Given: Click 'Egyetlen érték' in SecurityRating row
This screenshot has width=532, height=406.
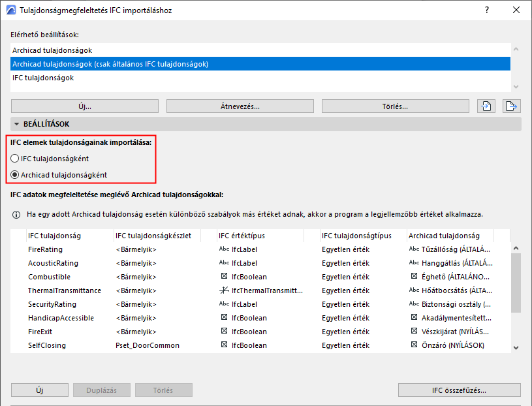Looking at the screenshot, I should click(x=345, y=304).
